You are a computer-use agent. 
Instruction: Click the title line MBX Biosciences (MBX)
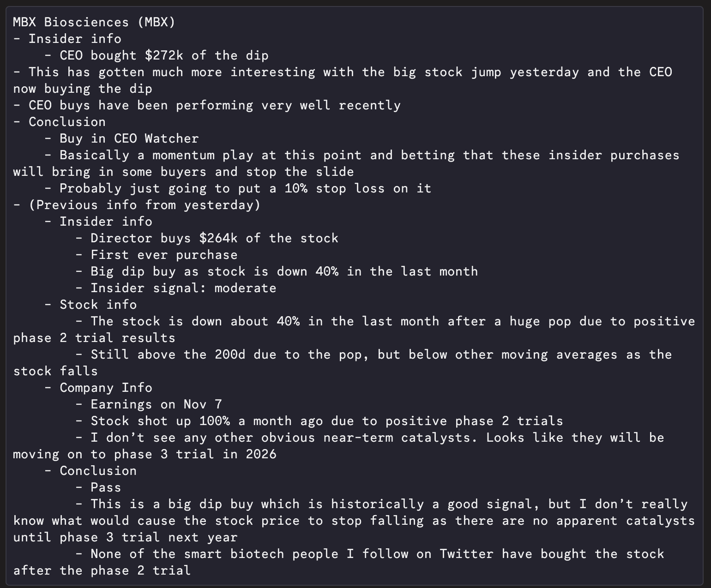pos(94,22)
